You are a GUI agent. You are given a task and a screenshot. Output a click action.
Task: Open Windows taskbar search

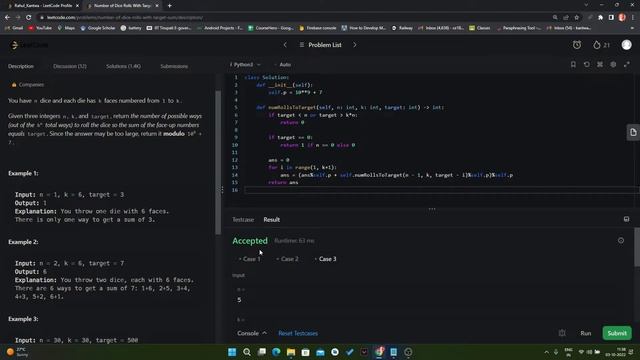247,352
